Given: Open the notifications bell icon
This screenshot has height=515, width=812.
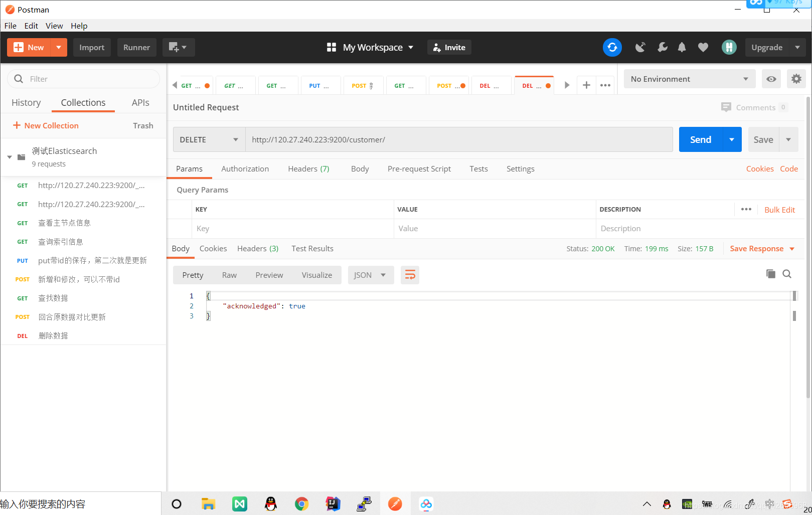Looking at the screenshot, I should click(x=682, y=47).
